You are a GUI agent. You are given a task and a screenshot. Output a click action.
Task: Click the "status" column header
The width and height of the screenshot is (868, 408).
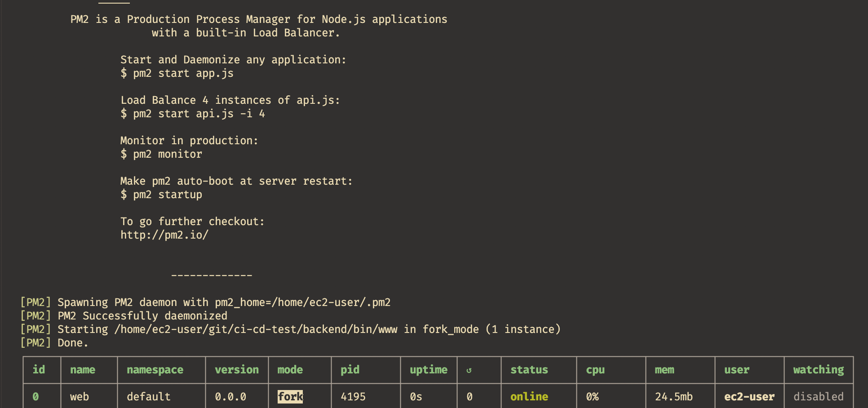pyautogui.click(x=529, y=370)
